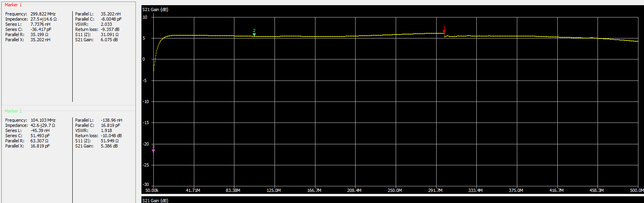The image size is (644, 203).
Task: Select Marker 1 Series C value -36.417 pF
Action: coord(41,29)
